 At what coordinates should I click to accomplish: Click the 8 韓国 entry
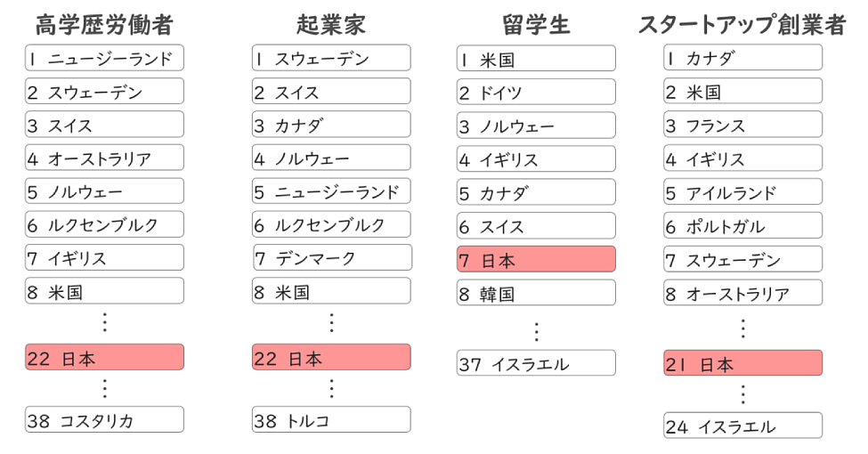pyautogui.click(x=535, y=293)
